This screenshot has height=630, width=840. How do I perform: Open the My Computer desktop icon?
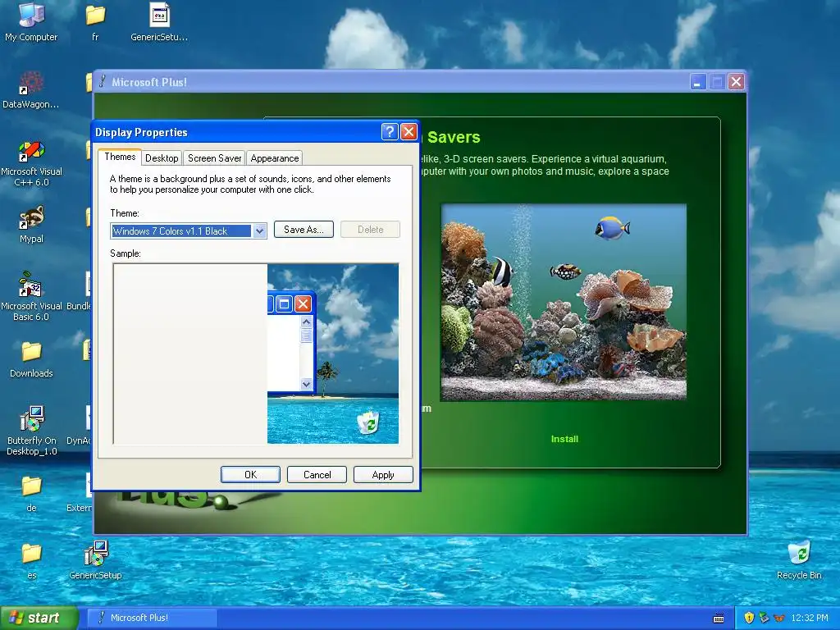pyautogui.click(x=31, y=21)
